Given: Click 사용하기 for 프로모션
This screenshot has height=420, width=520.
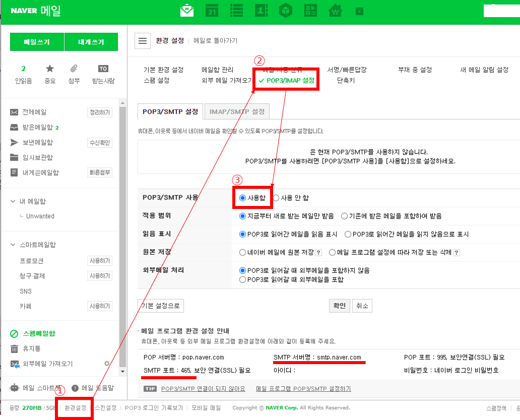Looking at the screenshot, I should 100,261.
